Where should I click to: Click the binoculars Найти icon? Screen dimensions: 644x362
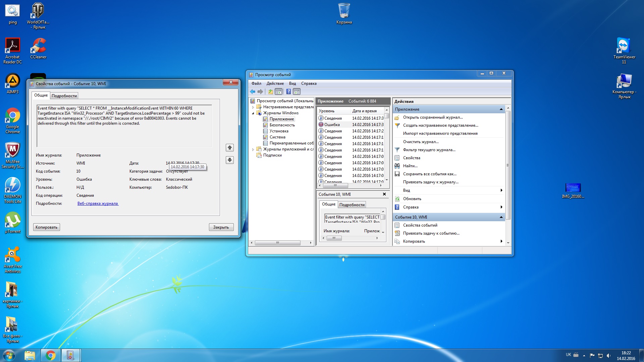[397, 166]
